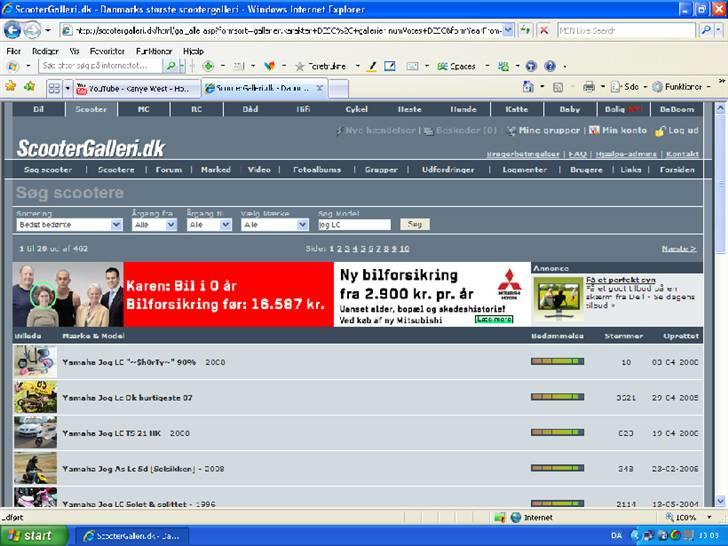Click the Log ud padlock icon
728x546 pixels.
coord(660,131)
